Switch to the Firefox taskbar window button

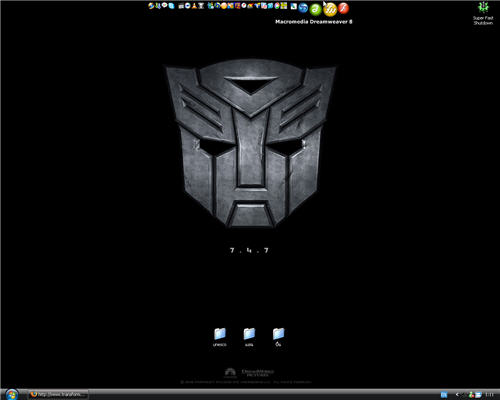[x=59, y=395]
